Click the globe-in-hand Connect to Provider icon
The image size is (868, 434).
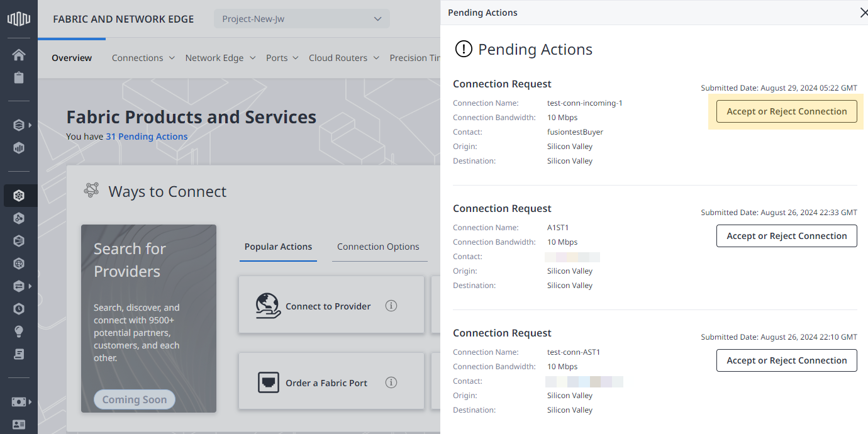click(x=269, y=306)
